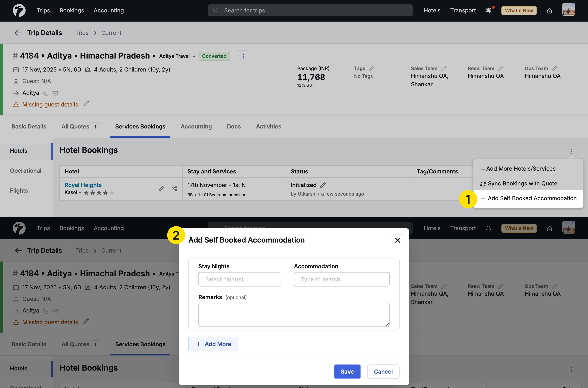Open the notifications bell icon

[488, 10]
